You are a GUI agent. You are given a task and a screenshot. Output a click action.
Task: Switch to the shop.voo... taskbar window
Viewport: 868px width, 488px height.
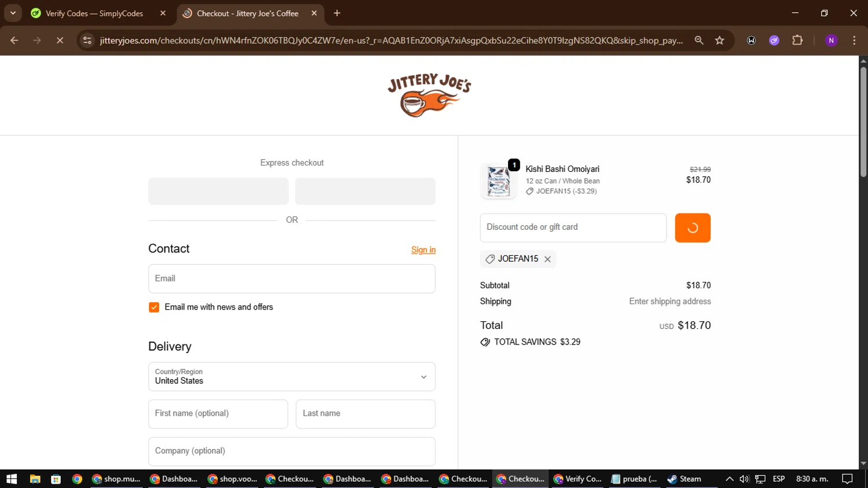click(x=232, y=479)
